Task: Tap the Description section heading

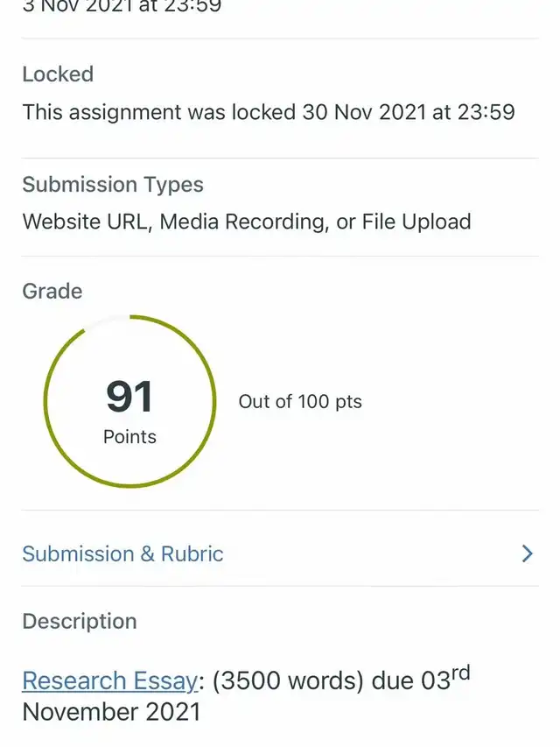Action: pyautogui.click(x=80, y=621)
